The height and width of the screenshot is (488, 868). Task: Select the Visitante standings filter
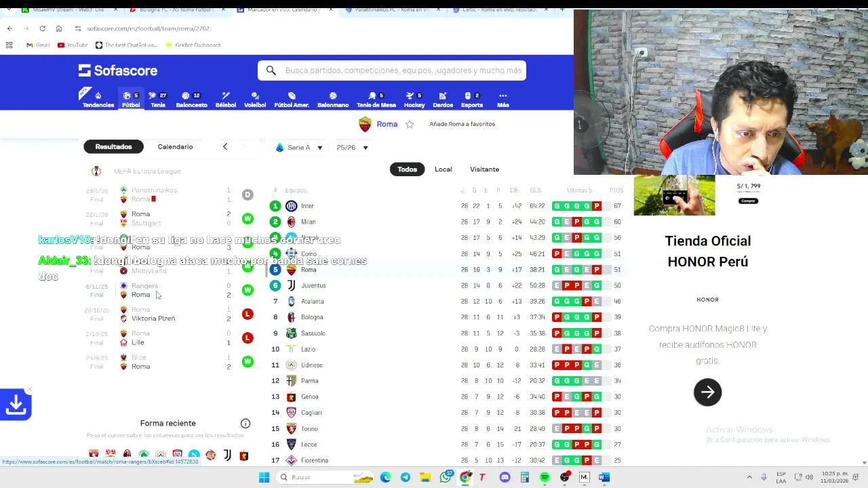(484, 169)
